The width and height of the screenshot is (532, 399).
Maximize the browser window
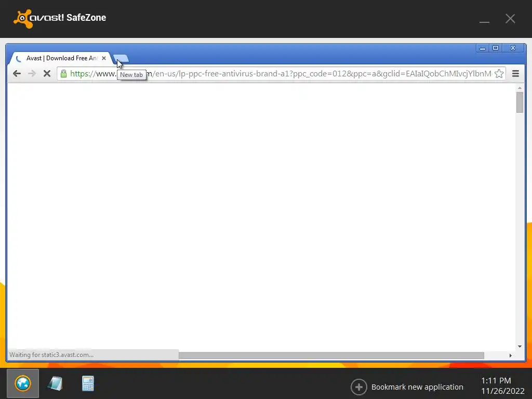[x=495, y=48]
